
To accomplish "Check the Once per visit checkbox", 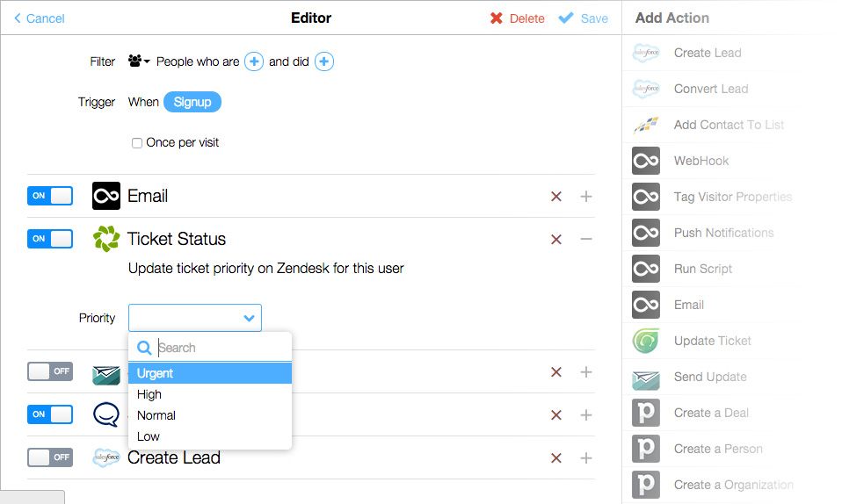I will point(137,143).
